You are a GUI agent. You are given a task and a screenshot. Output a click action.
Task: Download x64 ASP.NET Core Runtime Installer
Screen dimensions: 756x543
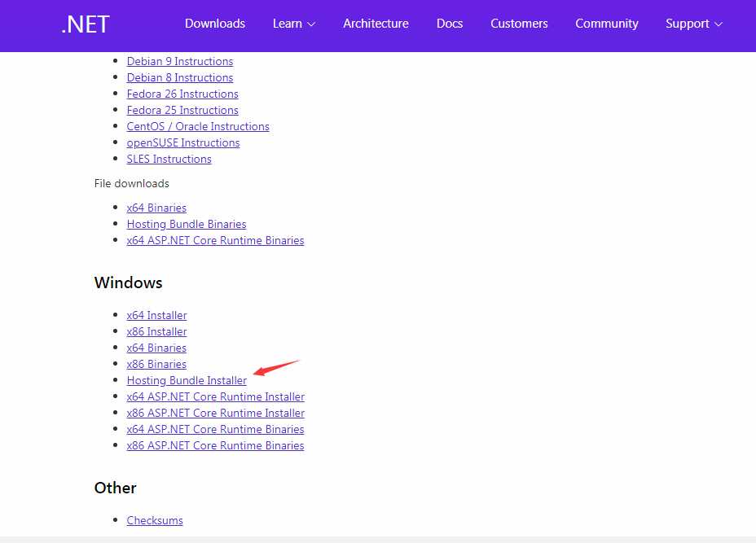216,397
